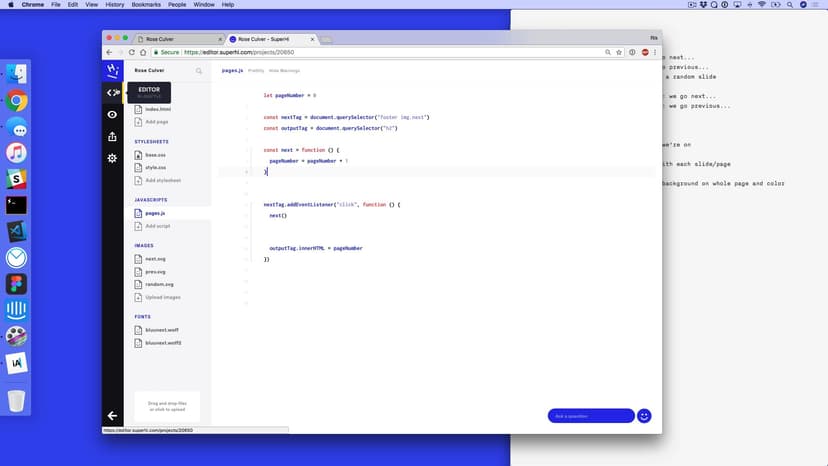The width and height of the screenshot is (828, 466).
Task: Click the Preview eye icon
Action: [x=112, y=114]
